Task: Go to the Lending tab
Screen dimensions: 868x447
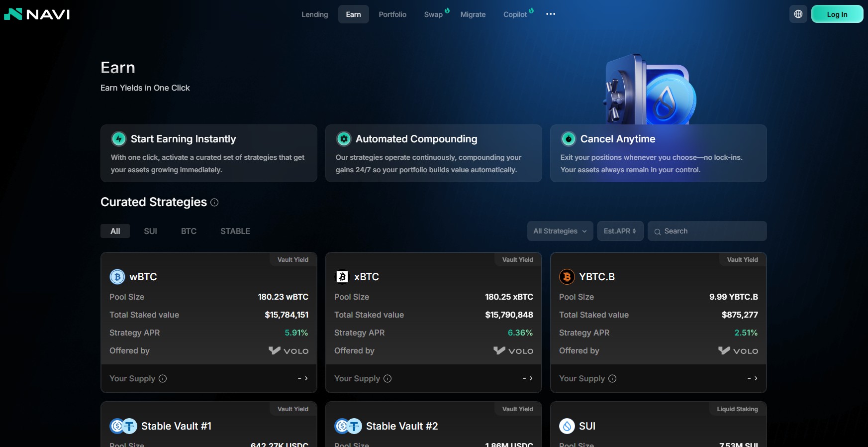Action: click(x=315, y=14)
